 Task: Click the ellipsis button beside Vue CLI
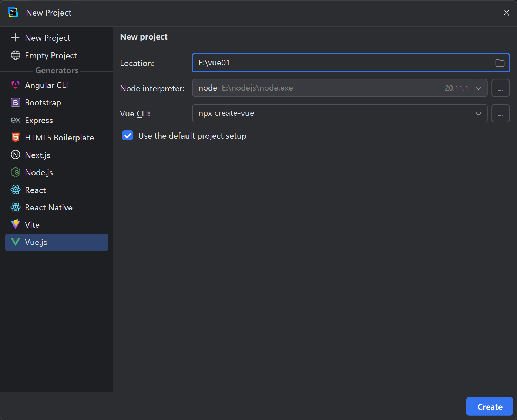click(x=500, y=114)
